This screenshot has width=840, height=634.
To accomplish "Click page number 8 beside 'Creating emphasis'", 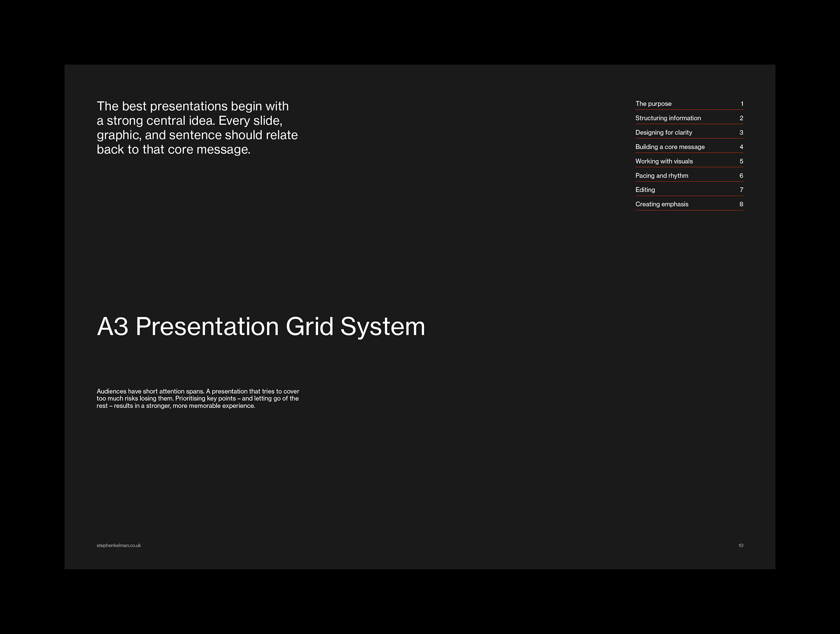I will pyautogui.click(x=741, y=204).
